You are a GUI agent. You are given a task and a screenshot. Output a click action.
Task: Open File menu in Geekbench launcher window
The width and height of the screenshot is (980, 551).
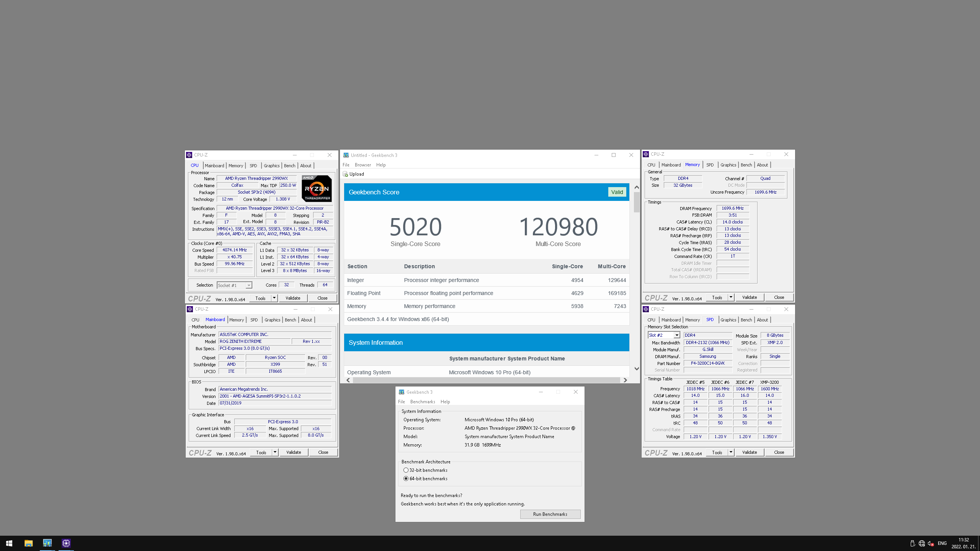coord(401,402)
